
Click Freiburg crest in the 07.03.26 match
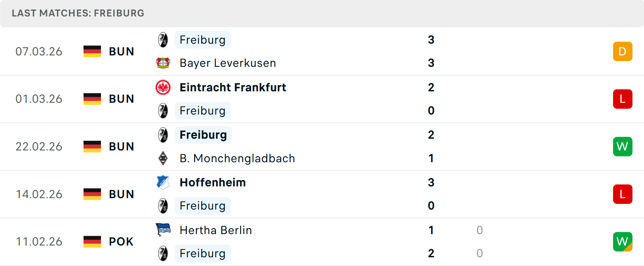coord(163,40)
